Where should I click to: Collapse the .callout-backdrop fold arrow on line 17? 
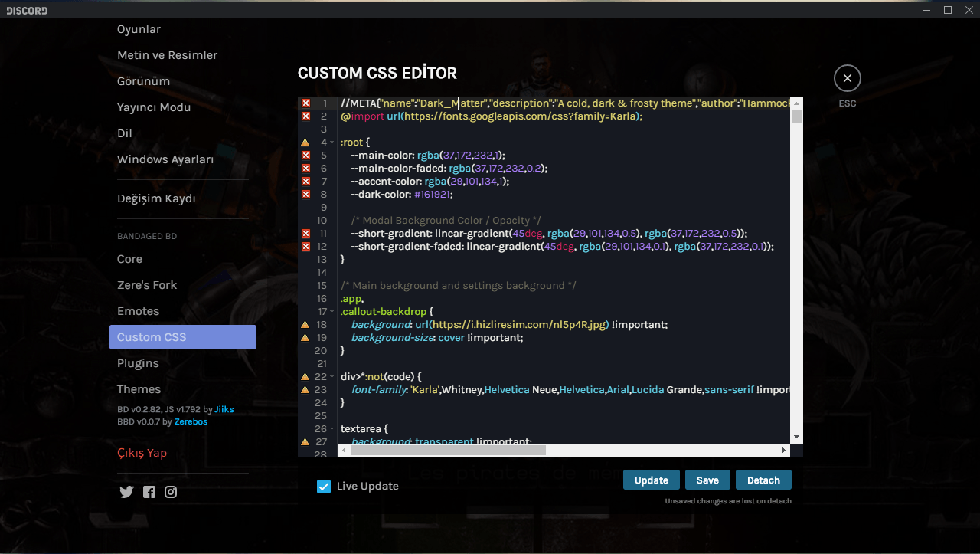point(332,312)
